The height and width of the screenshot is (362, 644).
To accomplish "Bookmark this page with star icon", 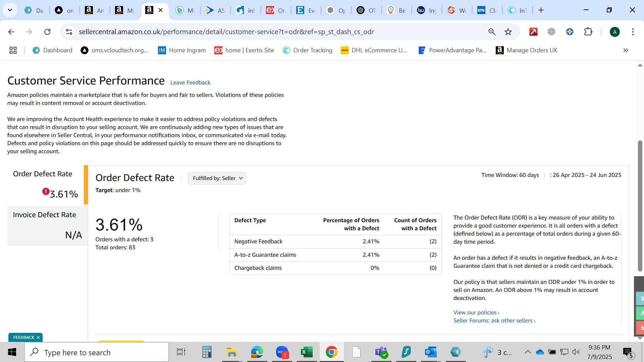I will click(508, 32).
